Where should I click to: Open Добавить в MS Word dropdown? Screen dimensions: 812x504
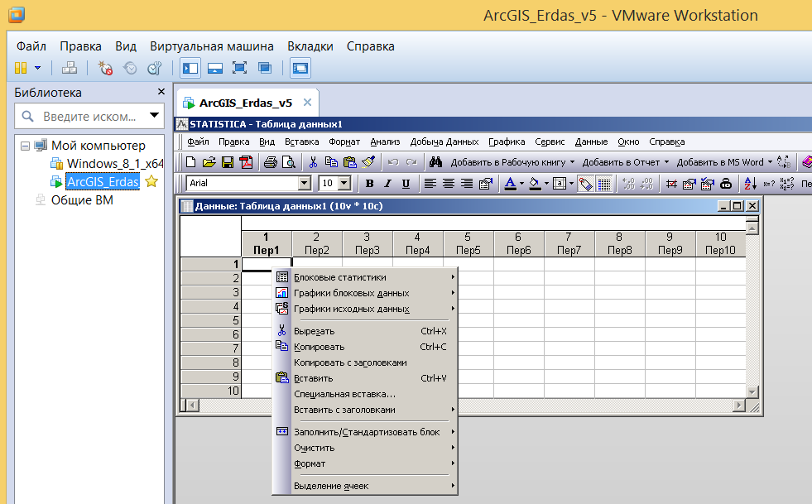[x=770, y=162]
